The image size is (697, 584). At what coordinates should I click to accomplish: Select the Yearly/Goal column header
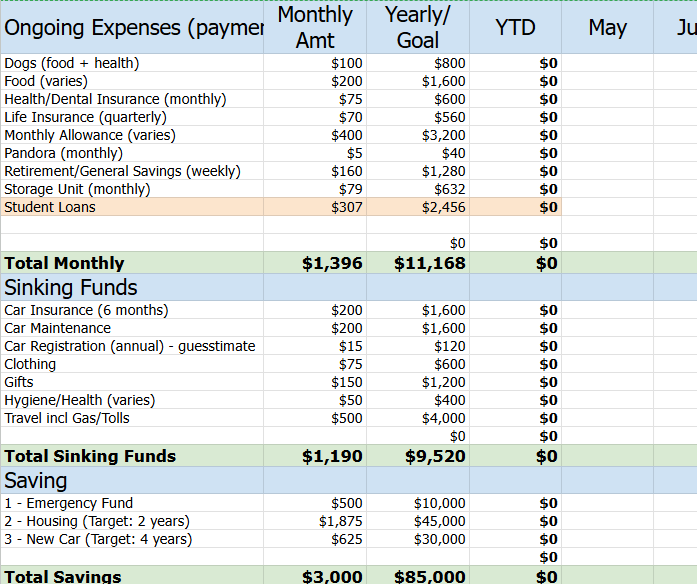(417, 27)
